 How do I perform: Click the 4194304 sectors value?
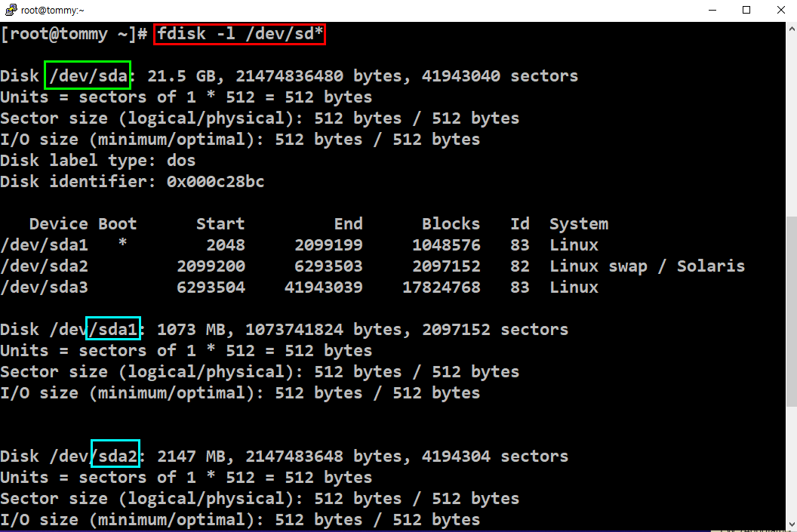click(495, 456)
